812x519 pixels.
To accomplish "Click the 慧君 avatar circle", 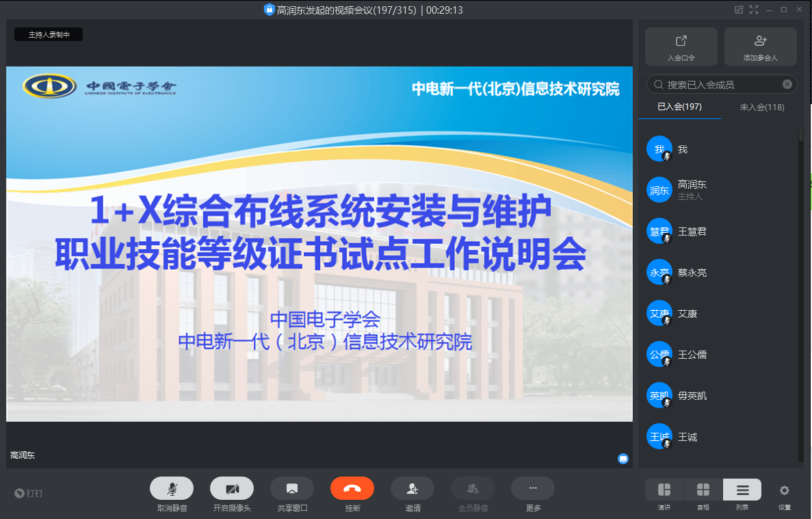I will [659, 231].
